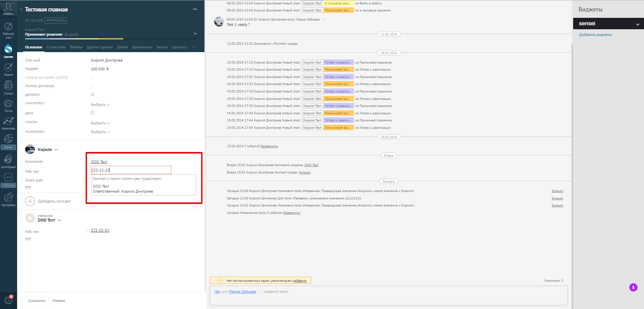Open the Account avatar icon
The width and height of the screenshot is (644, 309).
click(8, 7)
